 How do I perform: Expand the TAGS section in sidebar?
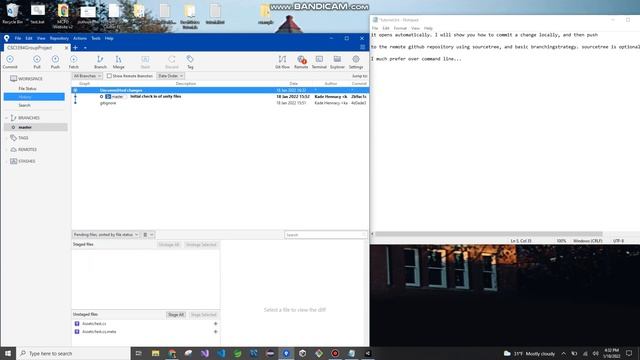(x=6, y=138)
